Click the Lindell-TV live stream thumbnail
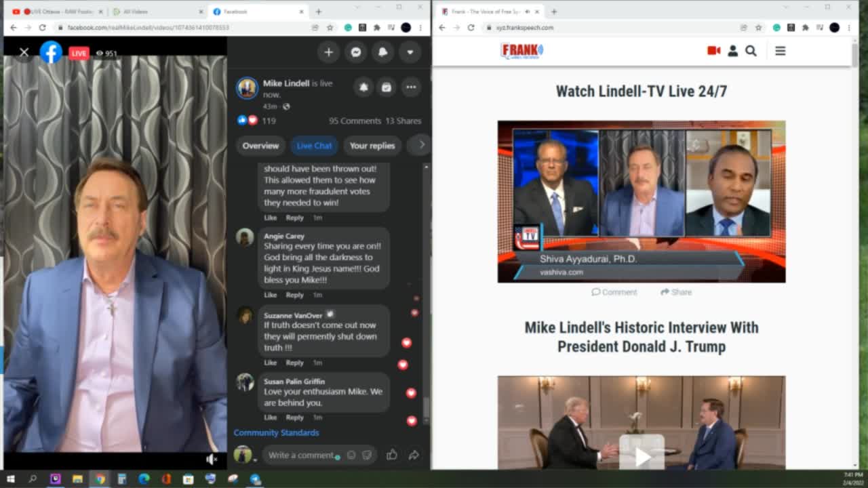Image resolution: width=868 pixels, height=488 pixels. pyautogui.click(x=642, y=201)
